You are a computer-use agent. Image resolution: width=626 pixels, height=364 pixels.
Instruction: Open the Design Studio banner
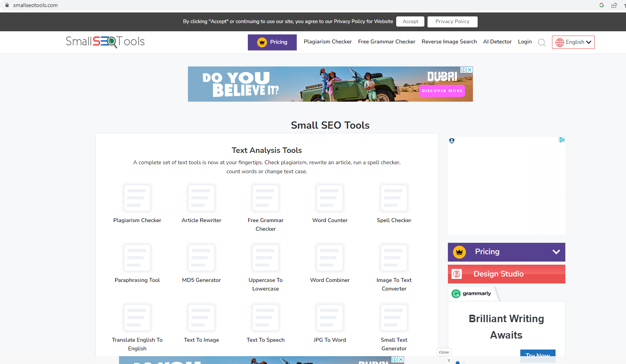click(x=507, y=274)
